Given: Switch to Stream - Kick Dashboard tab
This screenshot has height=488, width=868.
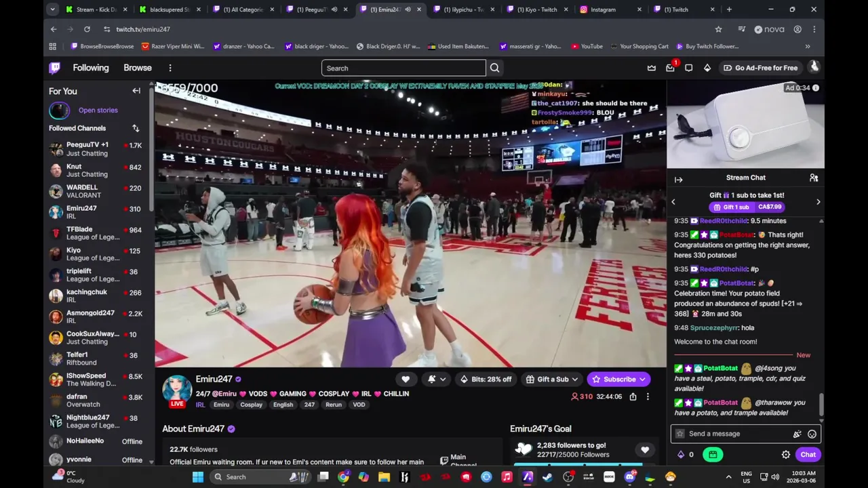Looking at the screenshot, I should click(x=92, y=9).
